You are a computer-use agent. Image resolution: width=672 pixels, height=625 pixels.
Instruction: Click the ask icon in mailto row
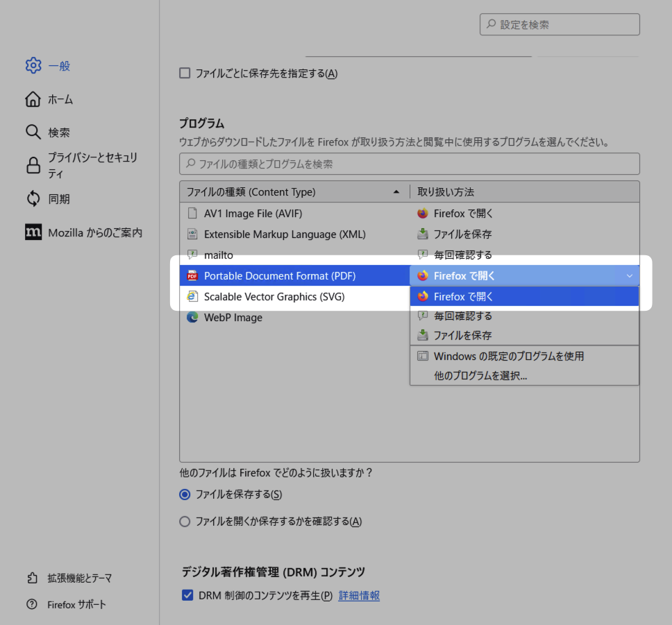click(x=423, y=255)
